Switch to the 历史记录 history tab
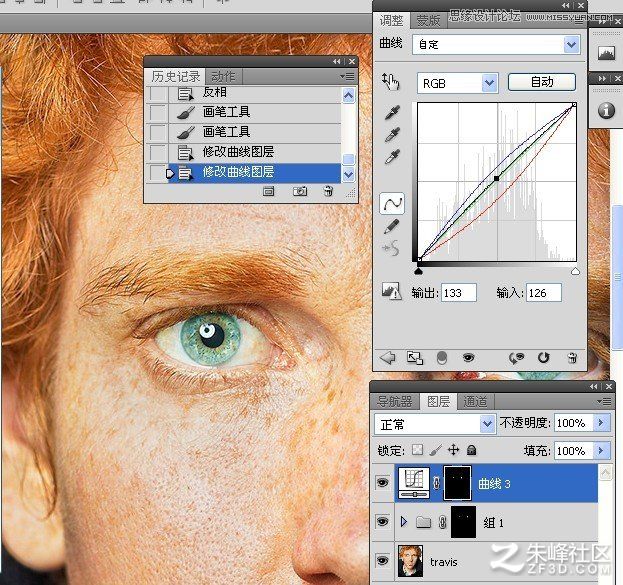 point(176,76)
